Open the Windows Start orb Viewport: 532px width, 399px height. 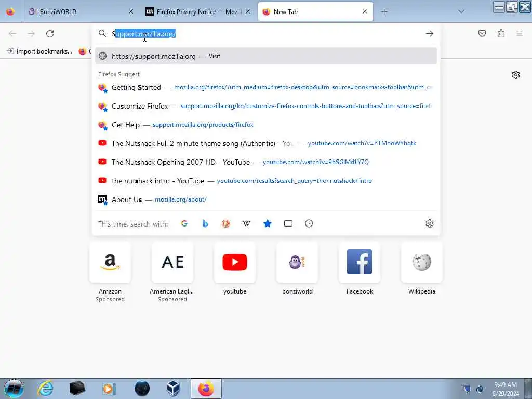click(14, 389)
